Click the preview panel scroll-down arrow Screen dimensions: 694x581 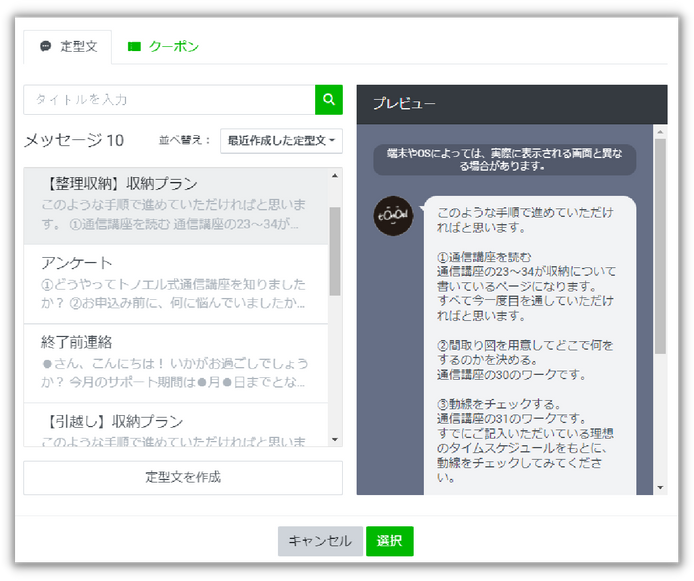tap(660, 487)
